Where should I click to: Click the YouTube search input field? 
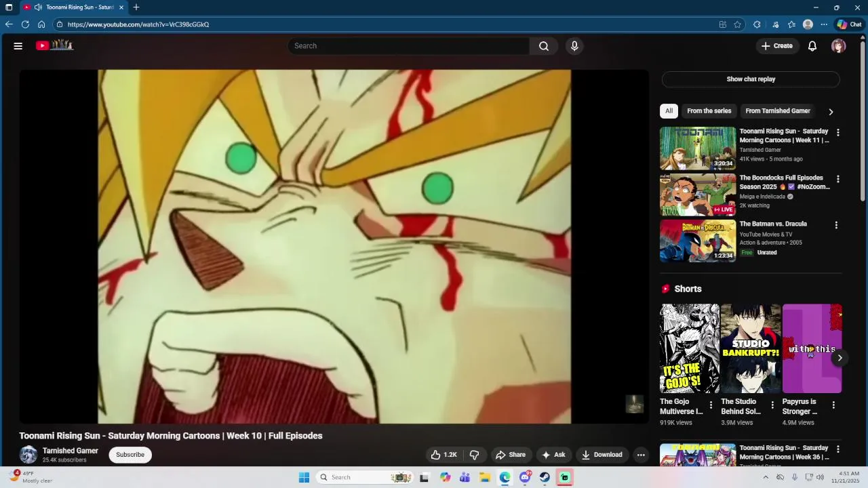coord(409,46)
